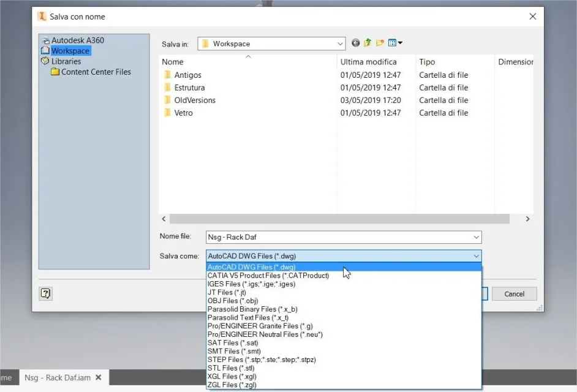577x392 pixels.
Task: Click the Cancel button
Action: (x=514, y=294)
